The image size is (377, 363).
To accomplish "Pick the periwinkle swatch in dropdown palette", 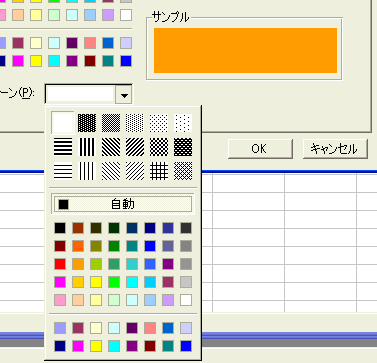I will click(x=60, y=328).
